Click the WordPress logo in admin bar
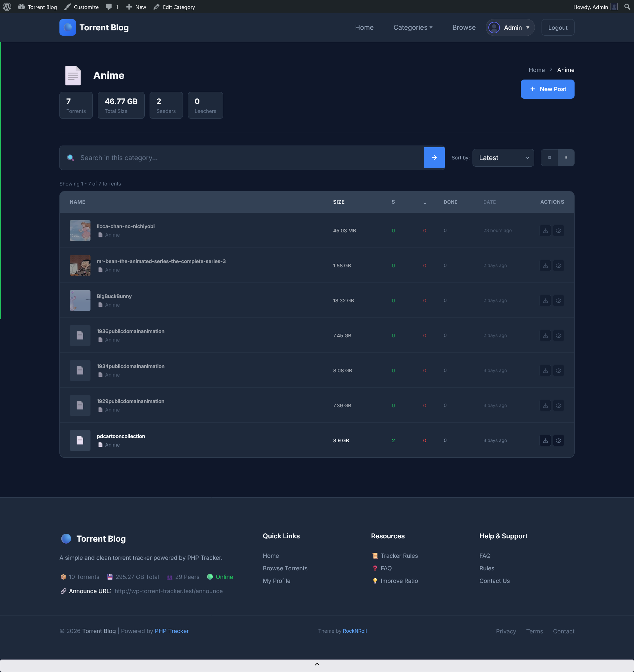634x672 pixels. pyautogui.click(x=7, y=7)
